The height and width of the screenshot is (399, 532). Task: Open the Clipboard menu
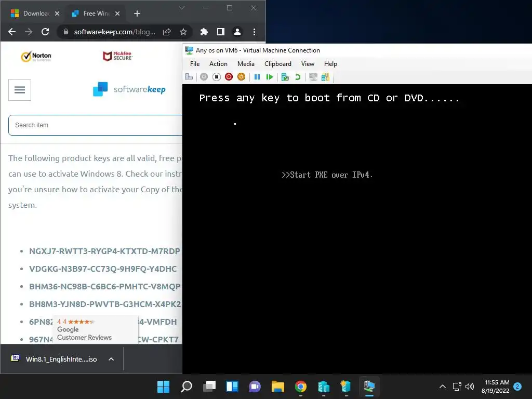pyautogui.click(x=278, y=64)
